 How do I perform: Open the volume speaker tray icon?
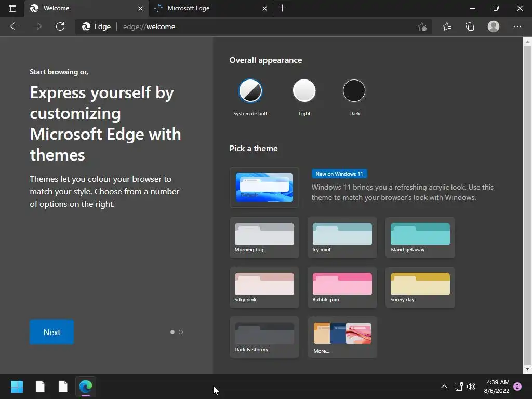click(x=471, y=387)
